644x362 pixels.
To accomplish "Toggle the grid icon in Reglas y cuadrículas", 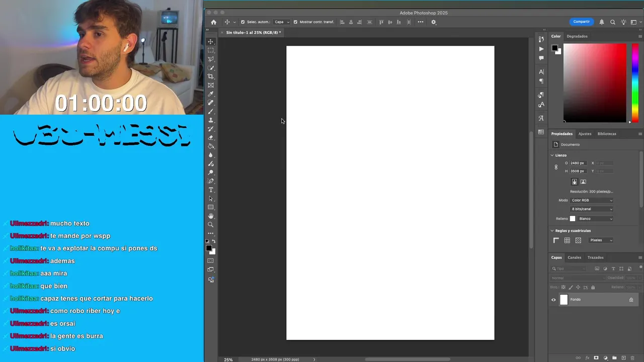I will pyautogui.click(x=567, y=240).
